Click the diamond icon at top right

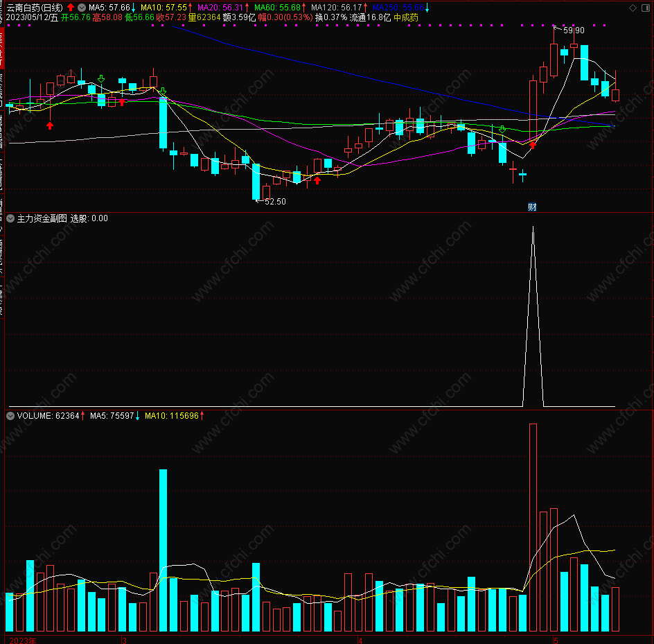point(633,8)
